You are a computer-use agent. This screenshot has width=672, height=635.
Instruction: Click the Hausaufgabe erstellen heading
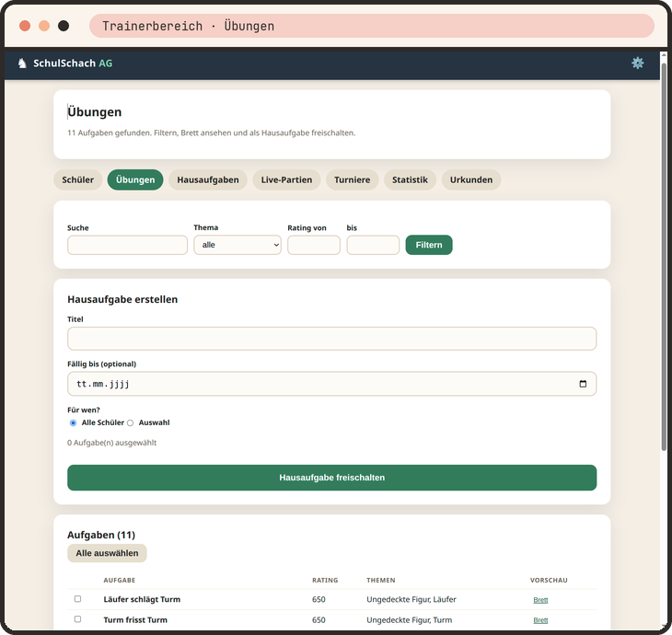point(122,299)
